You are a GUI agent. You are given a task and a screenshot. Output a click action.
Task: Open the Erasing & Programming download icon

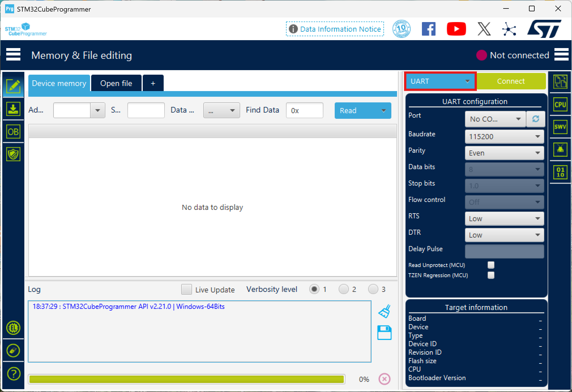[x=13, y=109]
